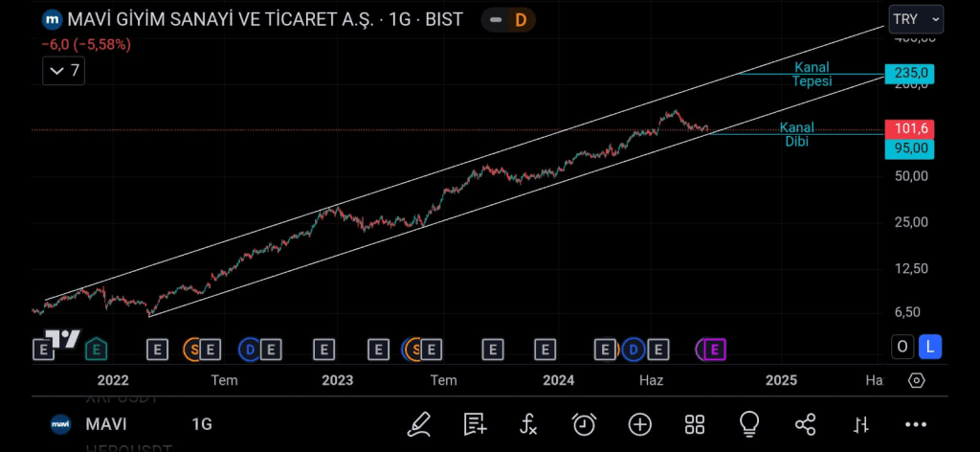The height and width of the screenshot is (452, 980).
Task: Create an alert with the alarm clock icon
Action: point(584,424)
